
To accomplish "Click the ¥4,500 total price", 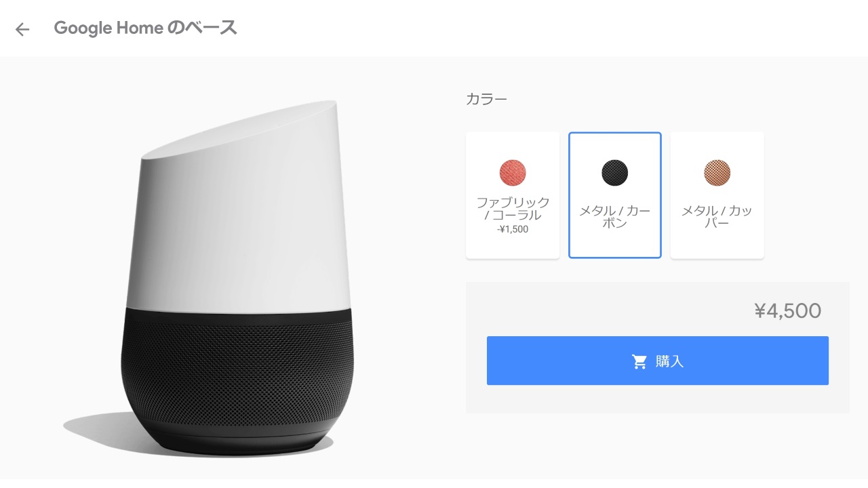I will point(788,311).
